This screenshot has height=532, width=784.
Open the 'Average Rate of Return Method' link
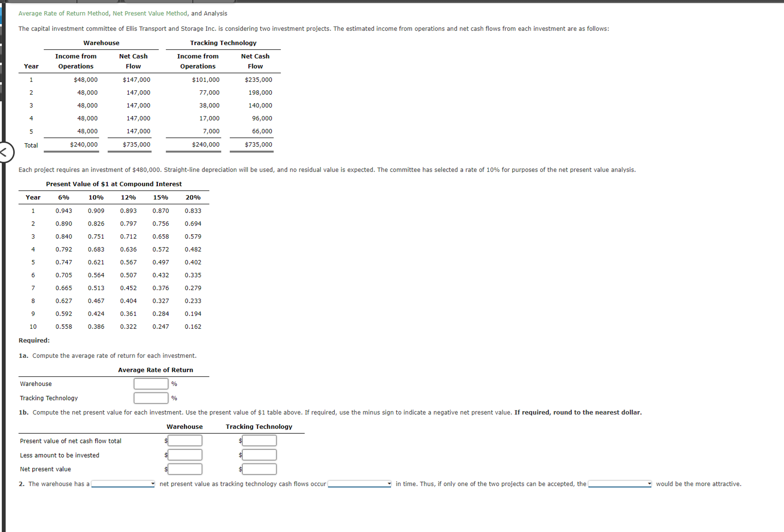(63, 13)
